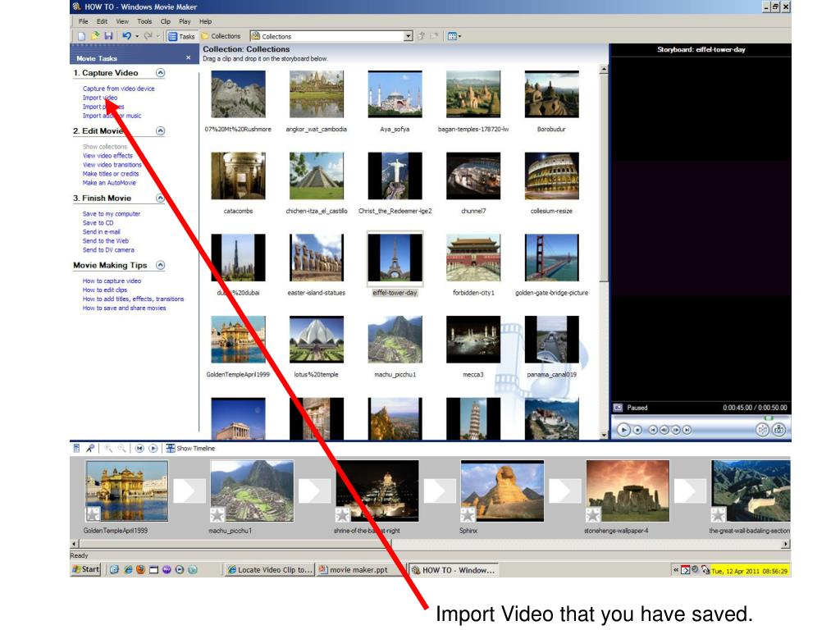Click the Redo arrow icon

(148, 36)
